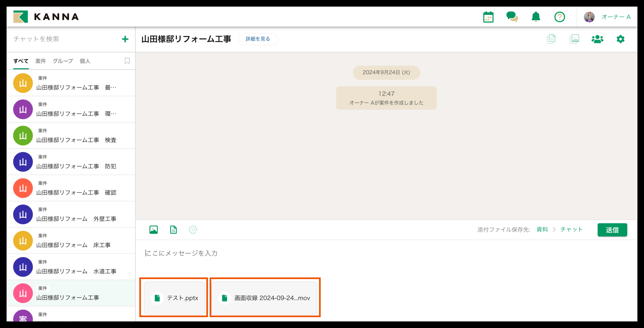Image resolution: width=644 pixels, height=328 pixels.
Task: Toggle the bookmark filter icon
Action: click(x=127, y=61)
